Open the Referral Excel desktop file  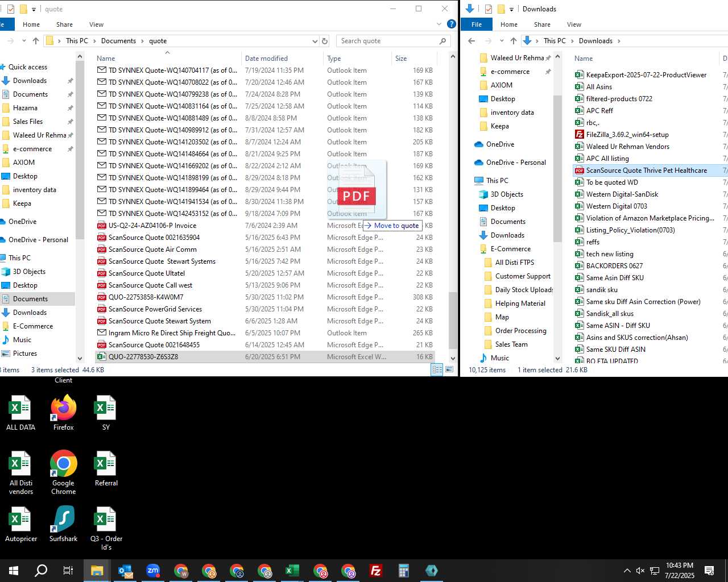point(106,469)
